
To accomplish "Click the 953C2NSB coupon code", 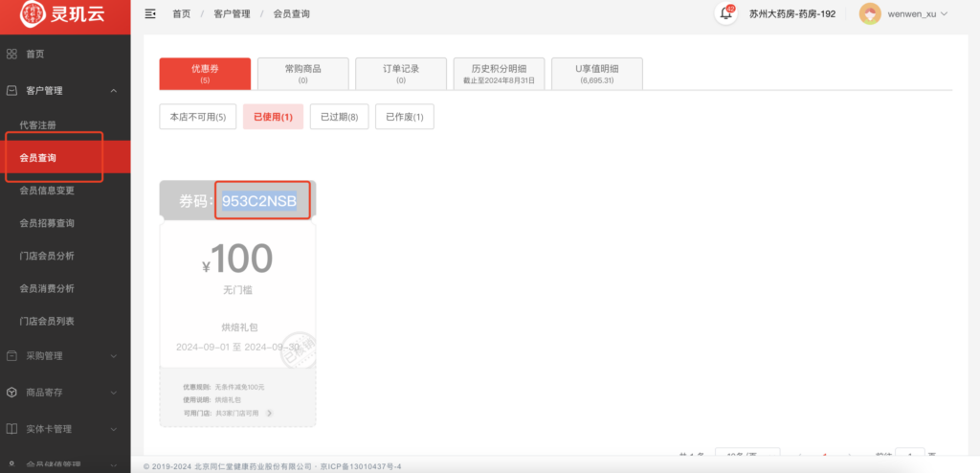I will 259,201.
